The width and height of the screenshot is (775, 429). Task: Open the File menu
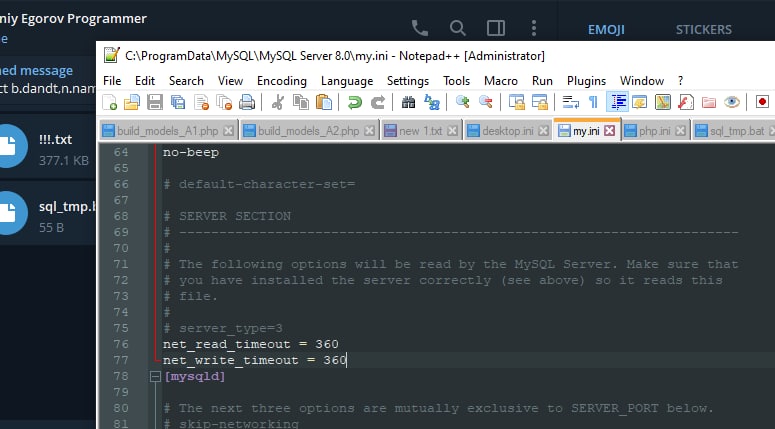[x=112, y=81]
